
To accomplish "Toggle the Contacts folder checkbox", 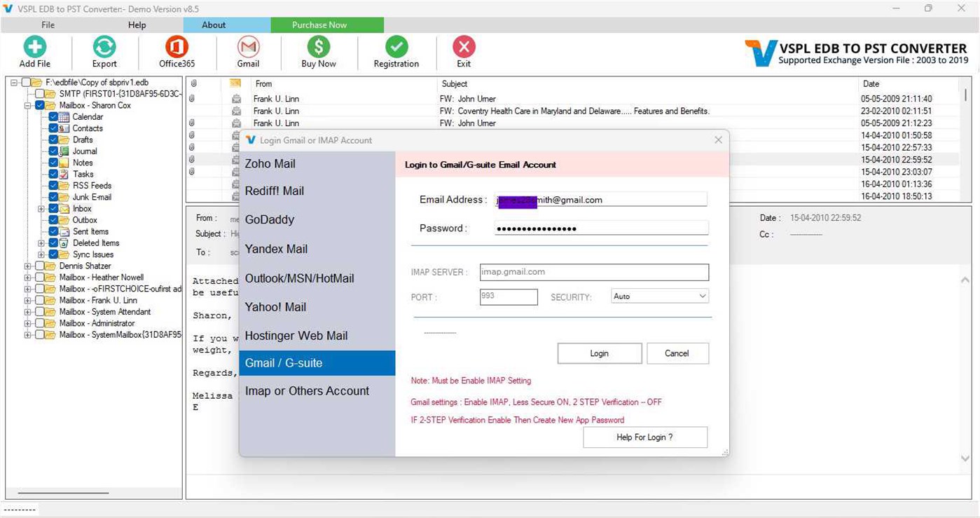I will pyautogui.click(x=53, y=128).
